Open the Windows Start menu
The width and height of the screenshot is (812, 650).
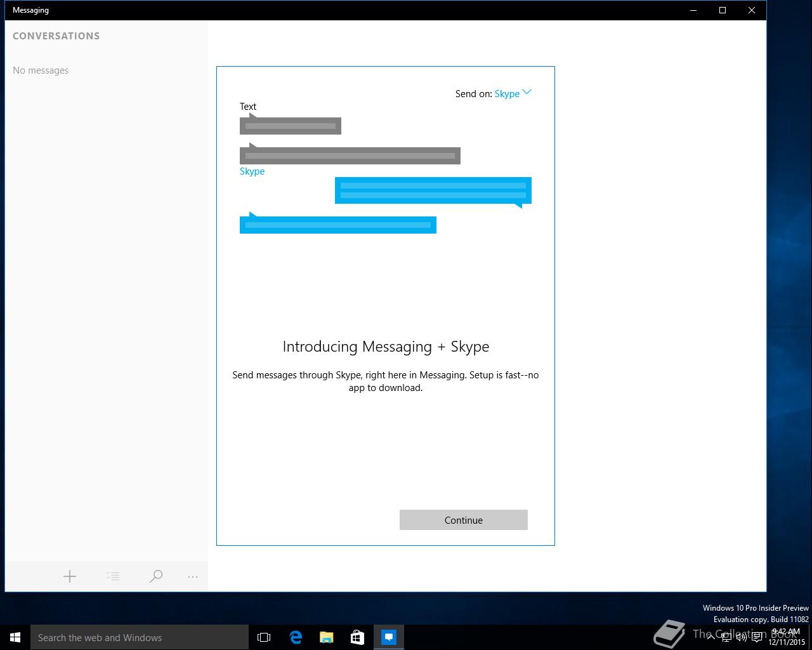pyautogui.click(x=15, y=637)
